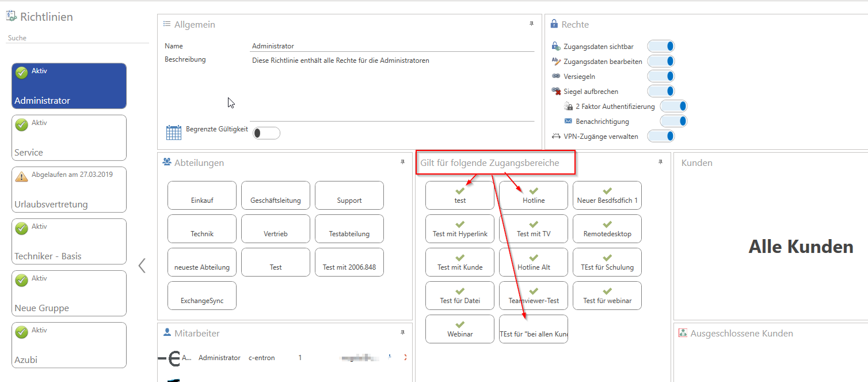Open the expired Urlaubsvertretung policy
Image resolution: width=868 pixels, height=382 pixels.
[x=68, y=190]
